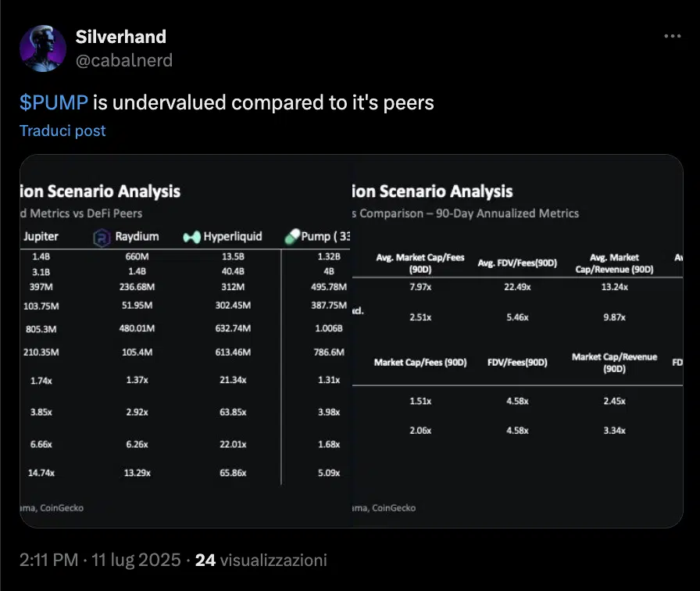The width and height of the screenshot is (700, 591).
Task: Click the Silverhand display name
Action: coord(121,37)
